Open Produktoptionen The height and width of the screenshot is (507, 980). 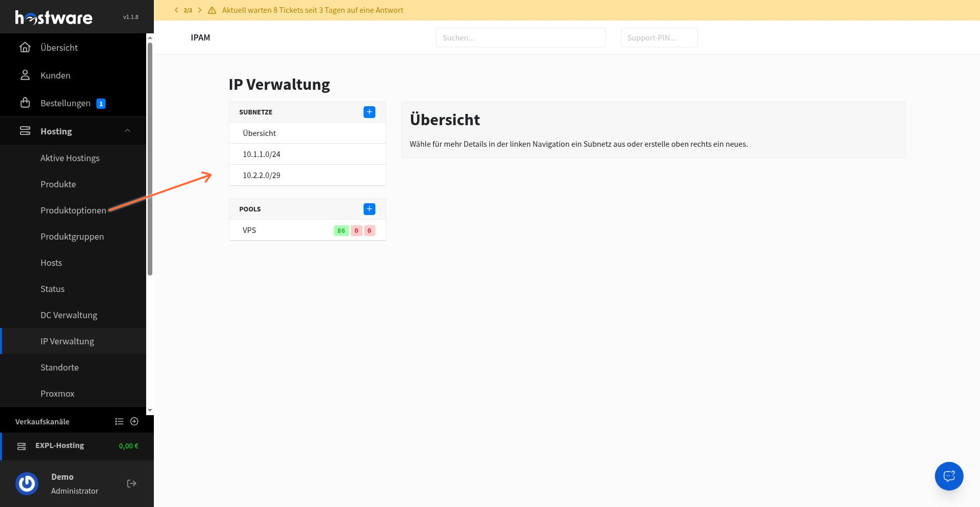(x=73, y=210)
